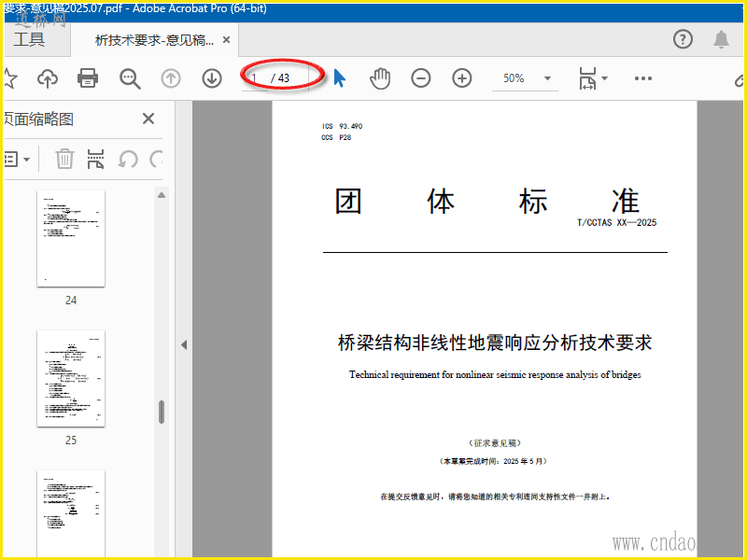Click the fit page width icon

coord(587,78)
